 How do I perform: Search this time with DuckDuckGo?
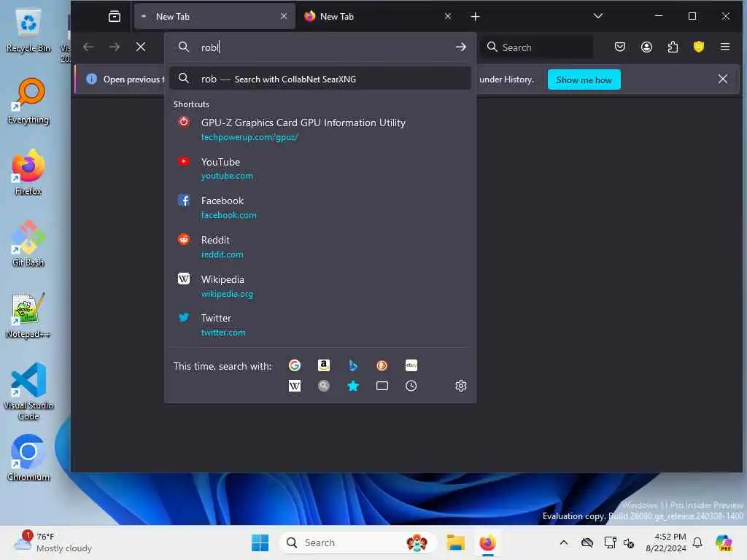tap(382, 365)
